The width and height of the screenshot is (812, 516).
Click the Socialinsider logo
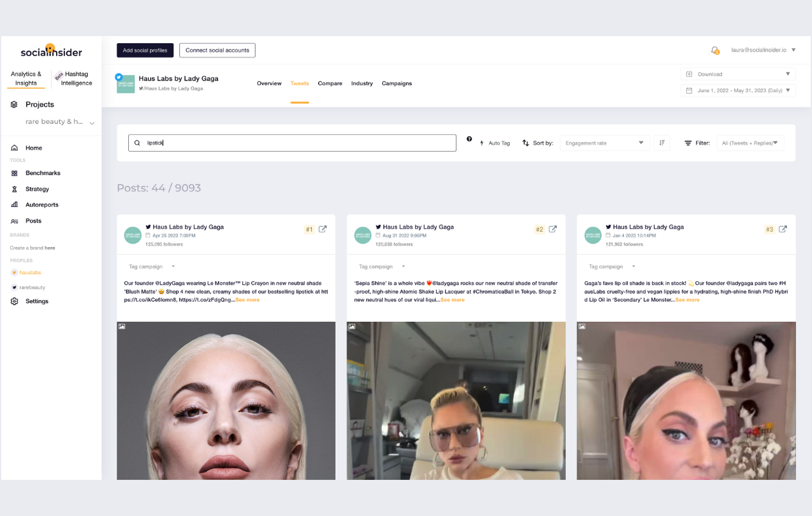(51, 51)
